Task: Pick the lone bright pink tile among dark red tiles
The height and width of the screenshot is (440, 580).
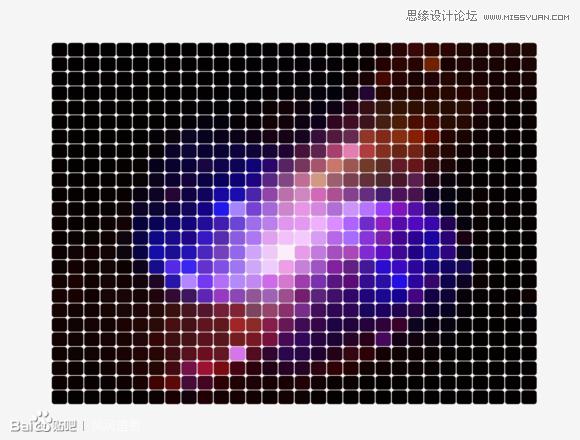Action: click(x=237, y=354)
